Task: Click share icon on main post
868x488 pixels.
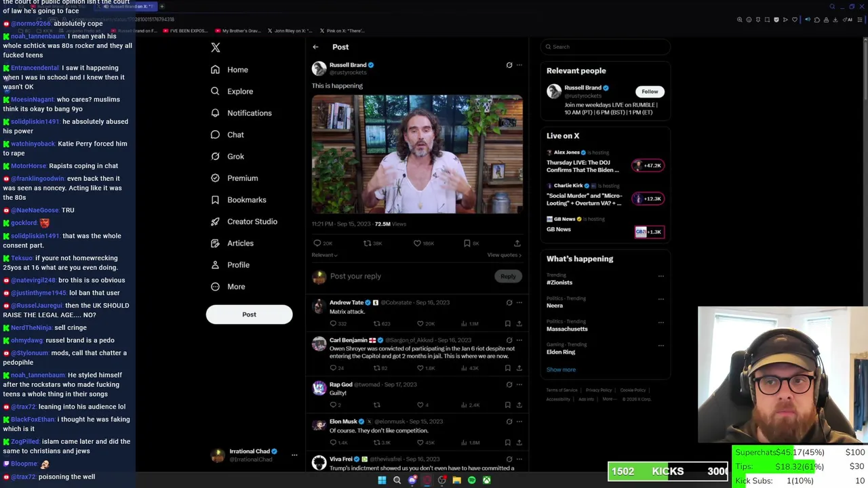Action: 517,243
